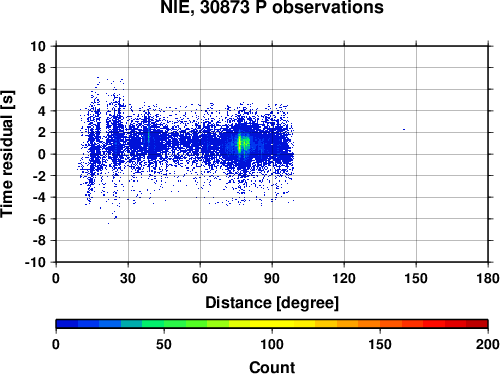This screenshot has height=374, width=500.
Task: Click y-axis tick label 10
Action: pos(38,46)
